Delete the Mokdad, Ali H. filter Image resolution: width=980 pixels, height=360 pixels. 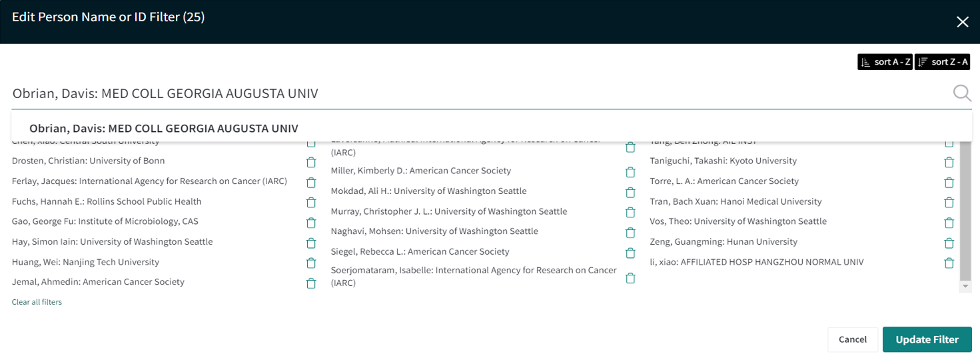click(x=630, y=192)
